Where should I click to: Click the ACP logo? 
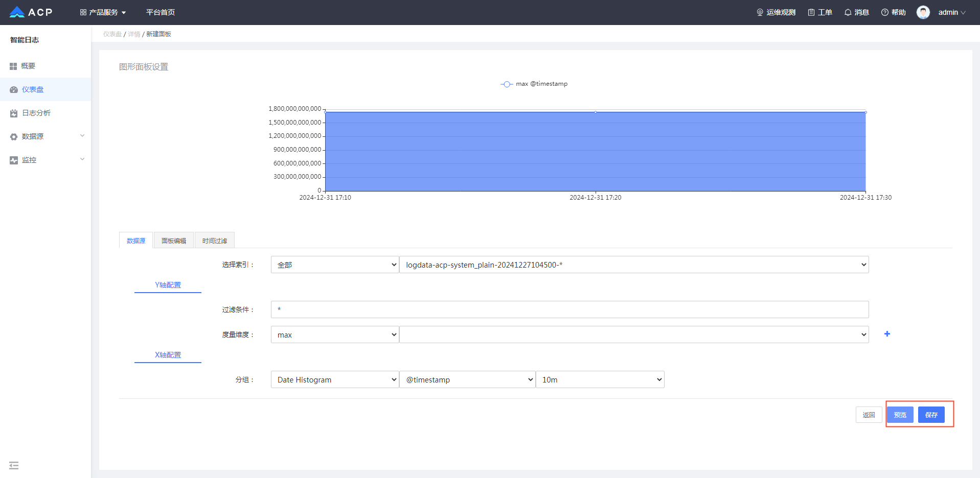point(31,12)
